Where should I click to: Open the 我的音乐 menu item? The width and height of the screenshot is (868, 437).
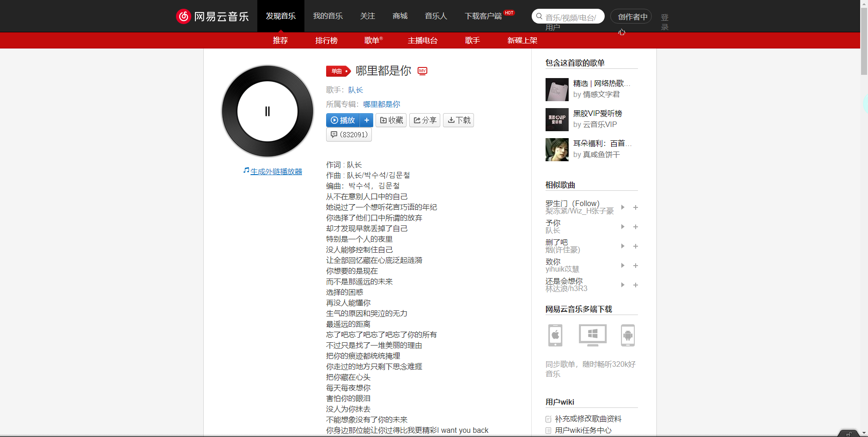coord(328,16)
